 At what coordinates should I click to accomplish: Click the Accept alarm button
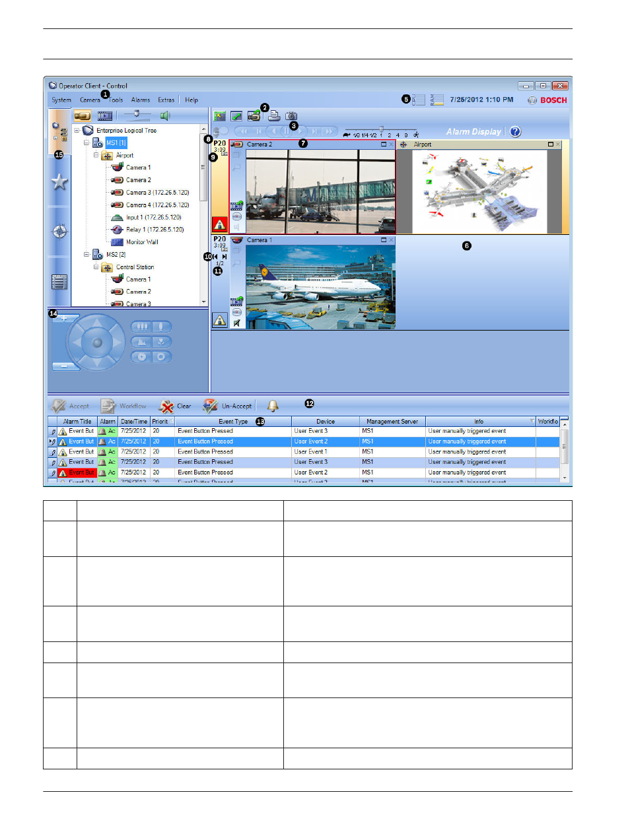pyautogui.click(x=71, y=406)
